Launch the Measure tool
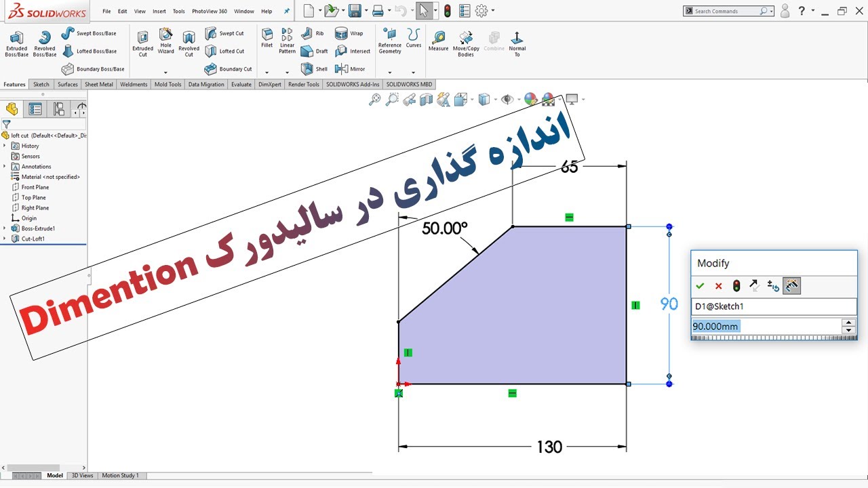868x488 pixels. (439, 41)
